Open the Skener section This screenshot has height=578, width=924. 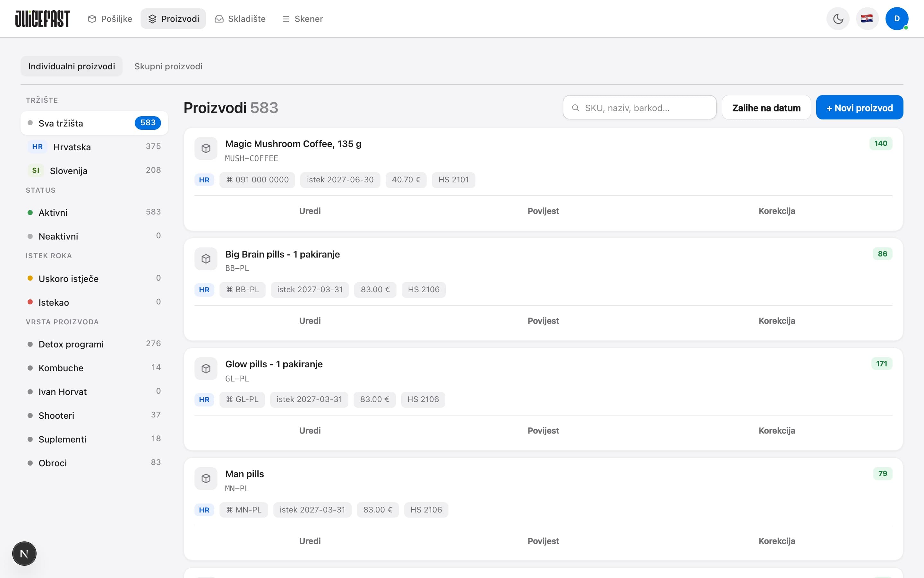point(303,19)
